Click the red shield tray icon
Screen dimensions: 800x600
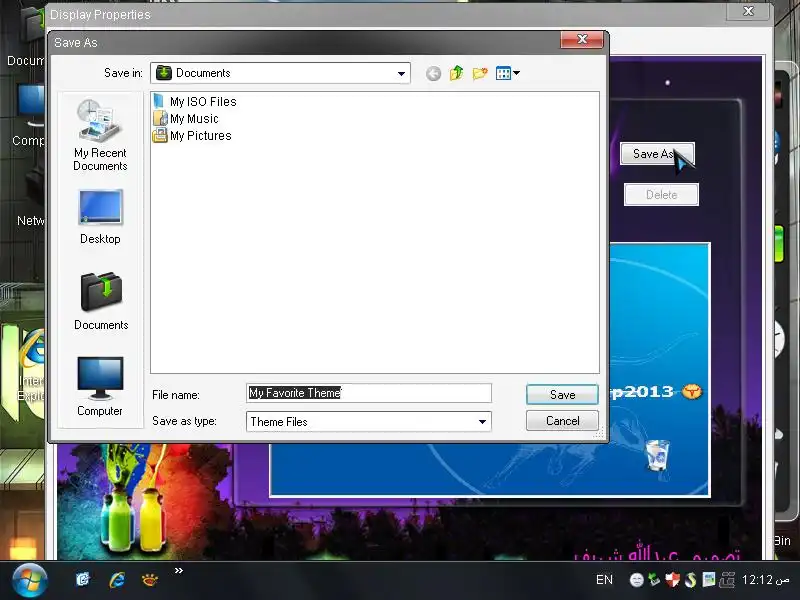[672, 580]
